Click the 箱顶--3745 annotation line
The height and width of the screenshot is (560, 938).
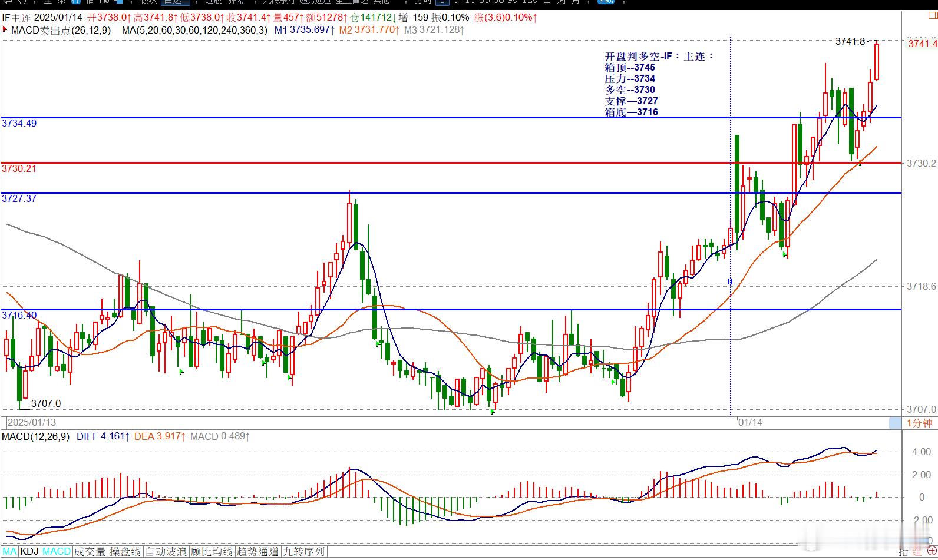point(630,68)
